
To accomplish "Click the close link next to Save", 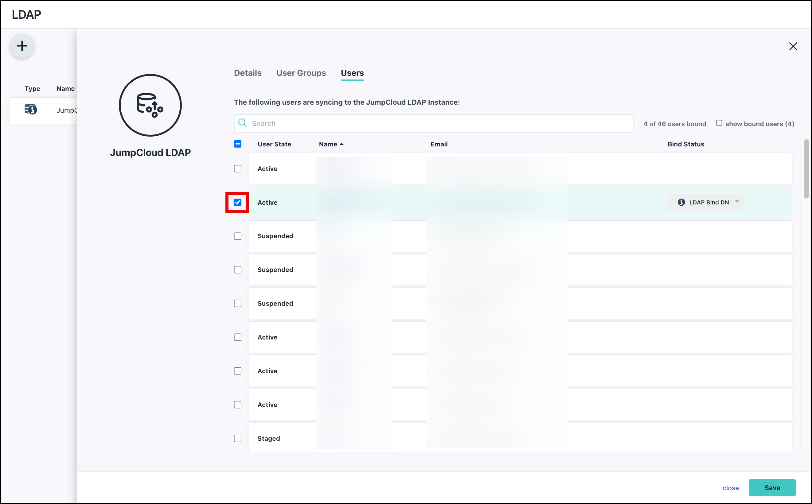I will pyautogui.click(x=731, y=488).
